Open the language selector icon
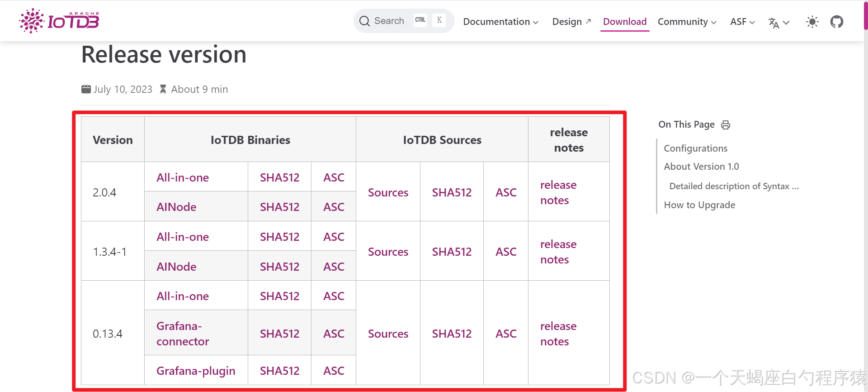 pos(778,22)
